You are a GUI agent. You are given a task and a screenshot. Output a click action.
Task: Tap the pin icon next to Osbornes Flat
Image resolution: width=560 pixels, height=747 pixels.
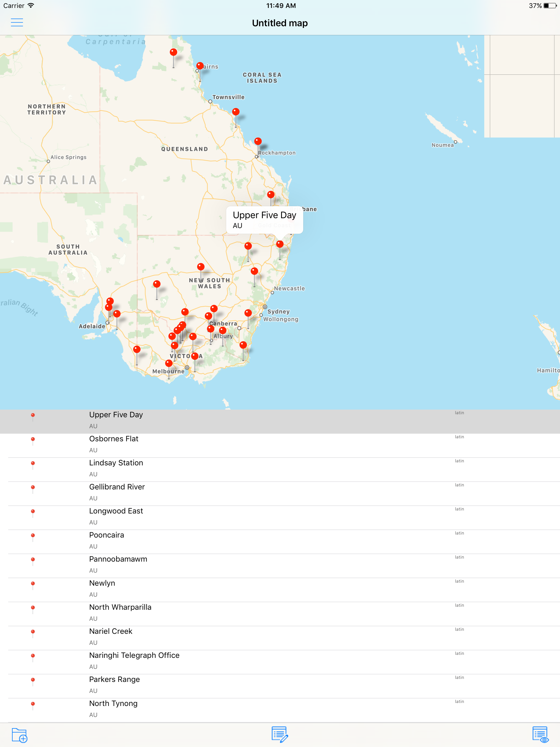[x=33, y=440]
